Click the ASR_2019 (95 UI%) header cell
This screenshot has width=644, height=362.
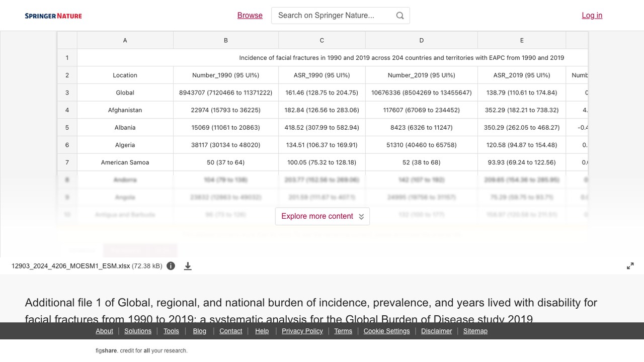pyautogui.click(x=522, y=75)
